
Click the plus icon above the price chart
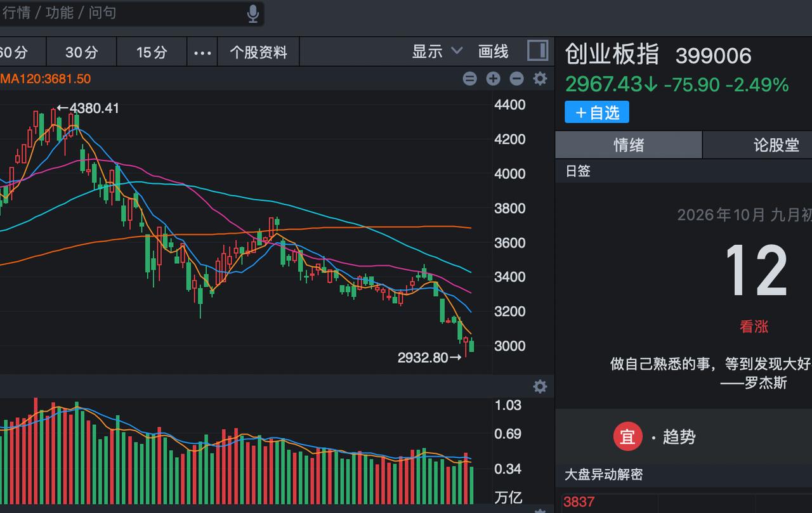point(493,79)
